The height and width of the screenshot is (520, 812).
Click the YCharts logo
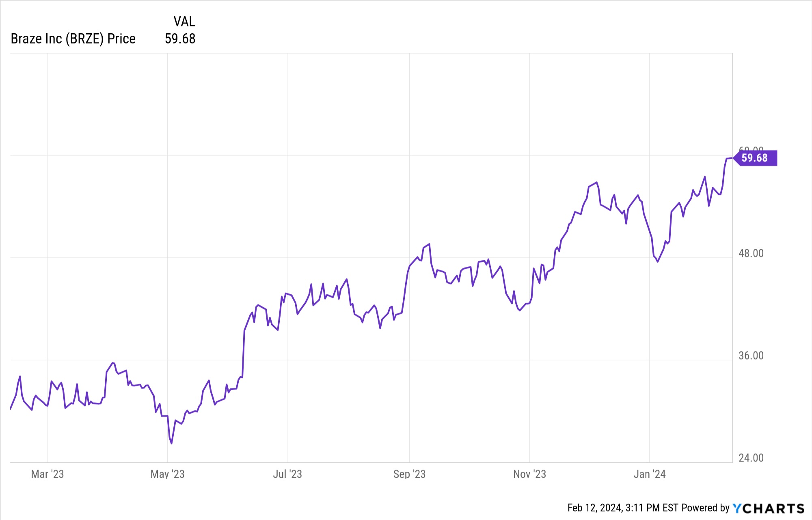coord(768,508)
